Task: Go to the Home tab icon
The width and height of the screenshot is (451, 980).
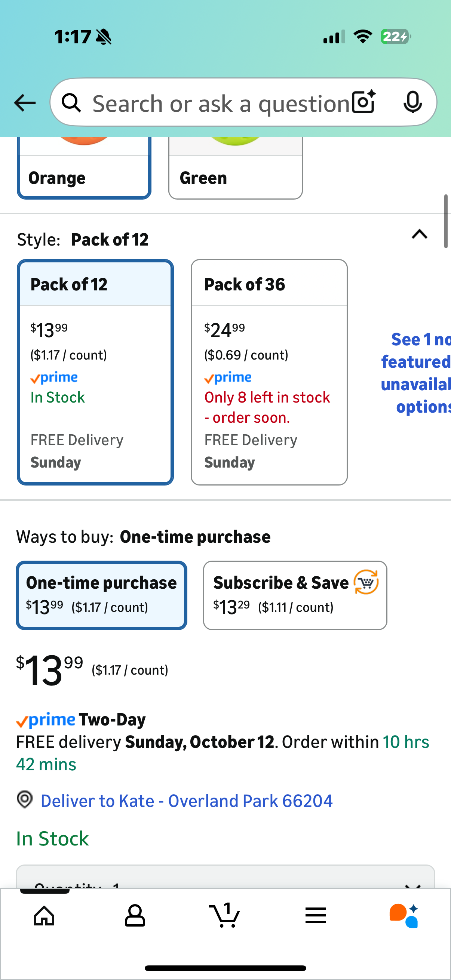Action: point(45,915)
